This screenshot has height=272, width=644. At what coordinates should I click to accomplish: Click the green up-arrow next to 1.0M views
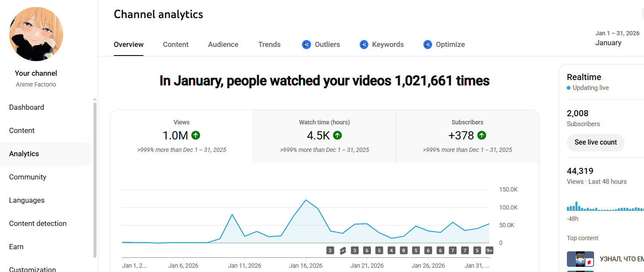196,136
